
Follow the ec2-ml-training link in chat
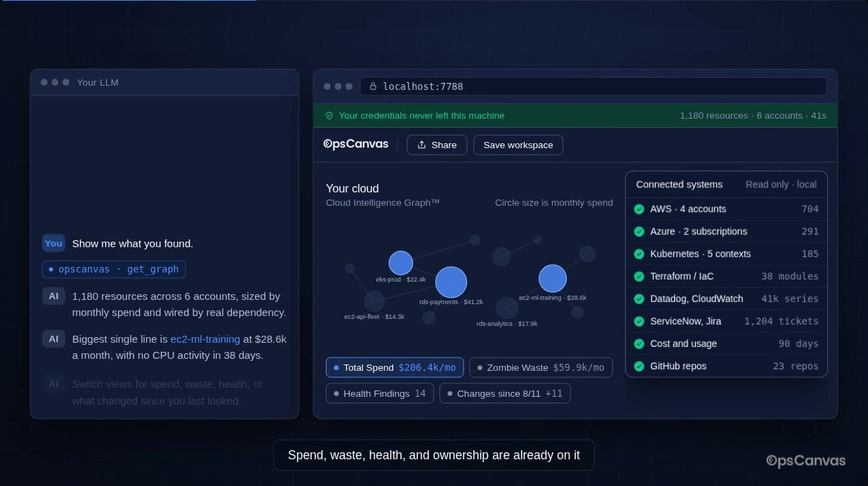[205, 339]
